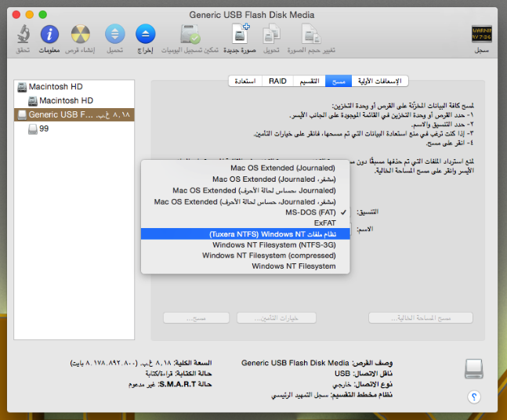Screen dimensions: 507x420
Task: Click the Burn disc icon
Action: pos(80,34)
